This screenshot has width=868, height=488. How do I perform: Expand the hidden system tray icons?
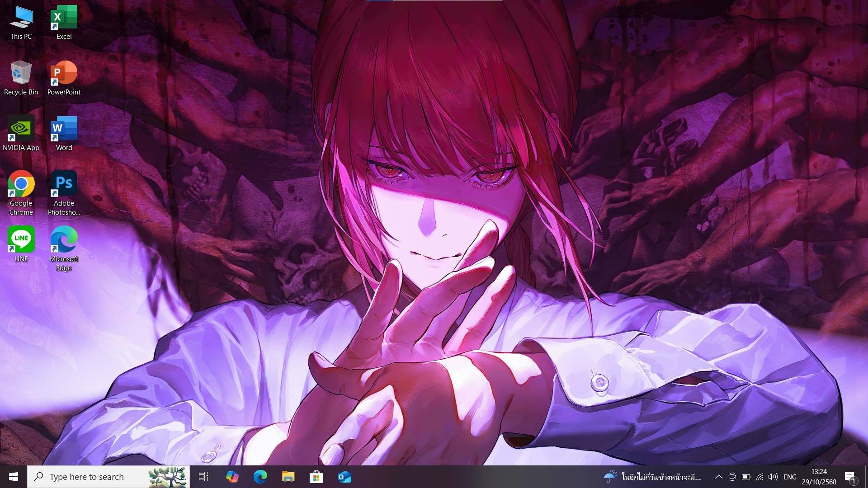coord(718,477)
